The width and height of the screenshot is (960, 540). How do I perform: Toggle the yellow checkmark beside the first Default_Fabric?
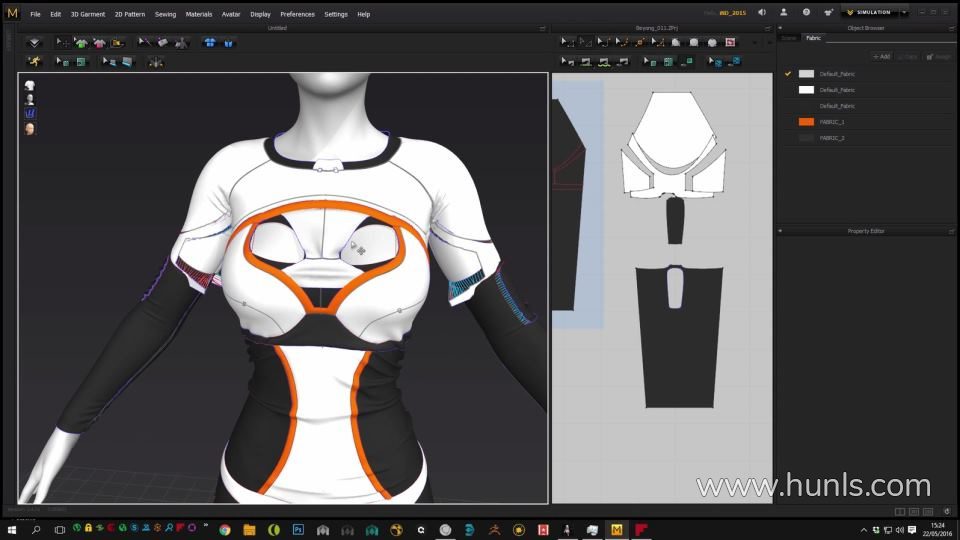pos(788,73)
